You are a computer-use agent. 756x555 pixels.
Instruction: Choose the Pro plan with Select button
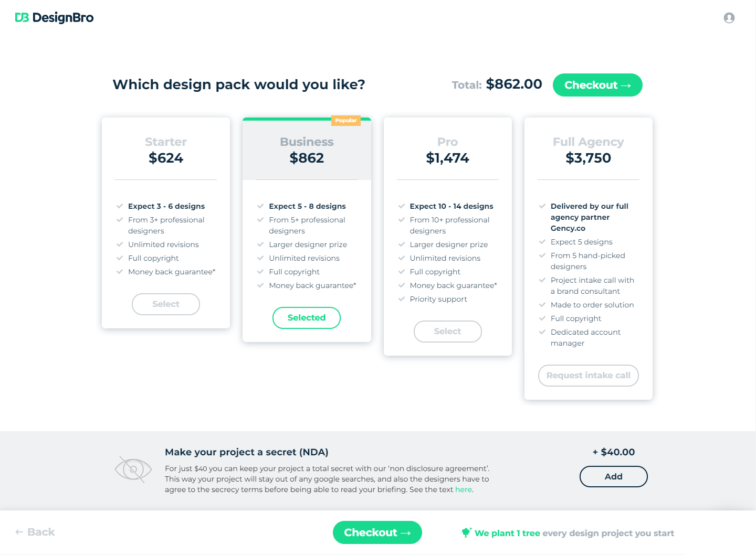tap(447, 331)
